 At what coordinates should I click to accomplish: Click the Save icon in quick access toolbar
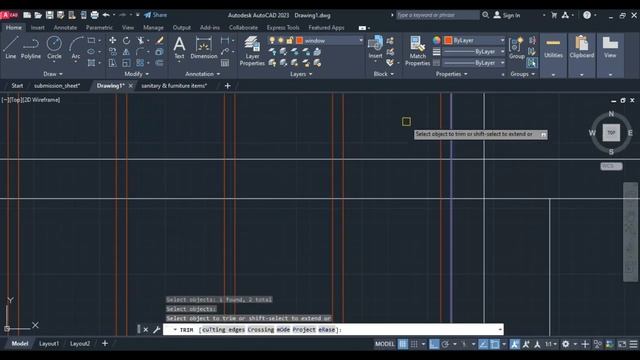49,15
